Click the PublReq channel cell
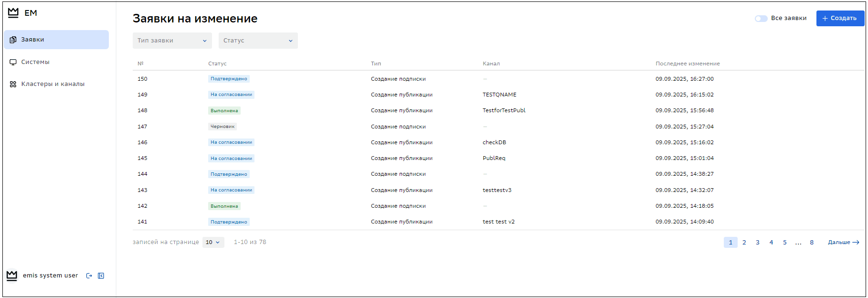The image size is (868, 298). (494, 158)
